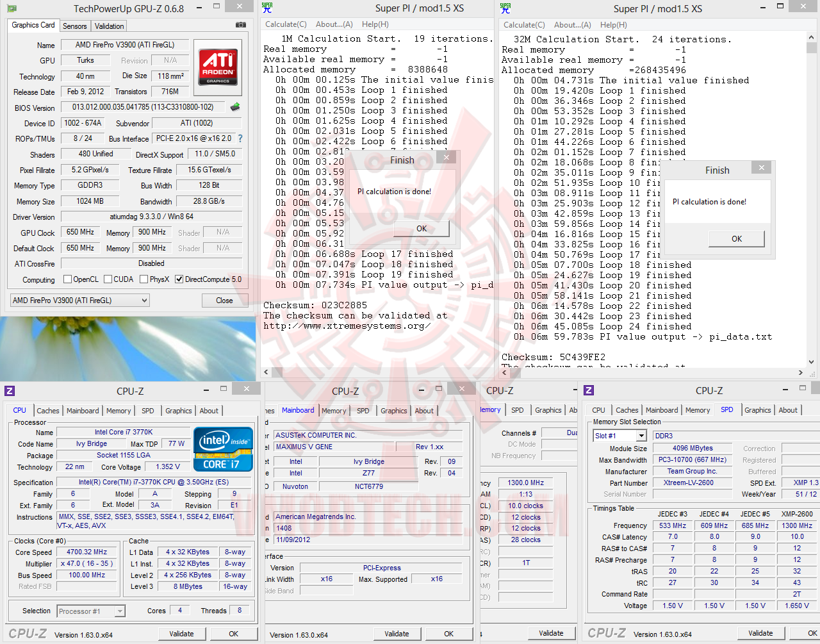Click the Driver Version field atiumdag 9.3.3.0
This screenshot has width=820, height=644.
point(151,217)
